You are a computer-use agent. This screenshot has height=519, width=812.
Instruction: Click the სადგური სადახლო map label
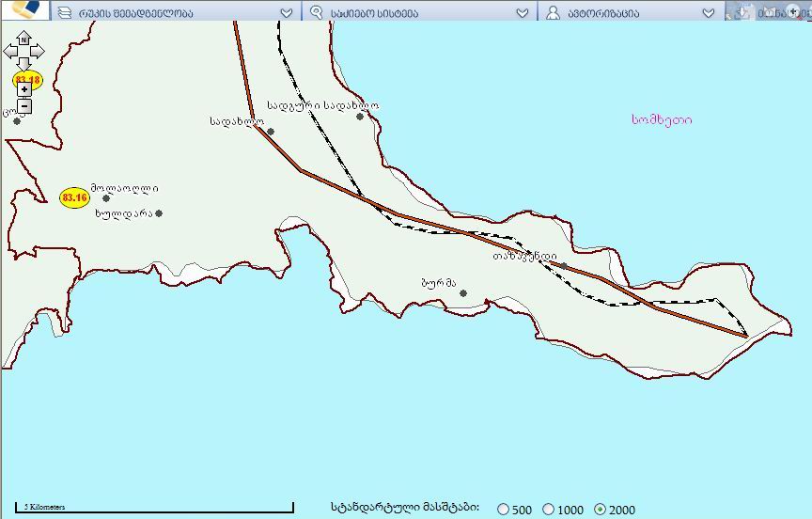tap(323, 105)
